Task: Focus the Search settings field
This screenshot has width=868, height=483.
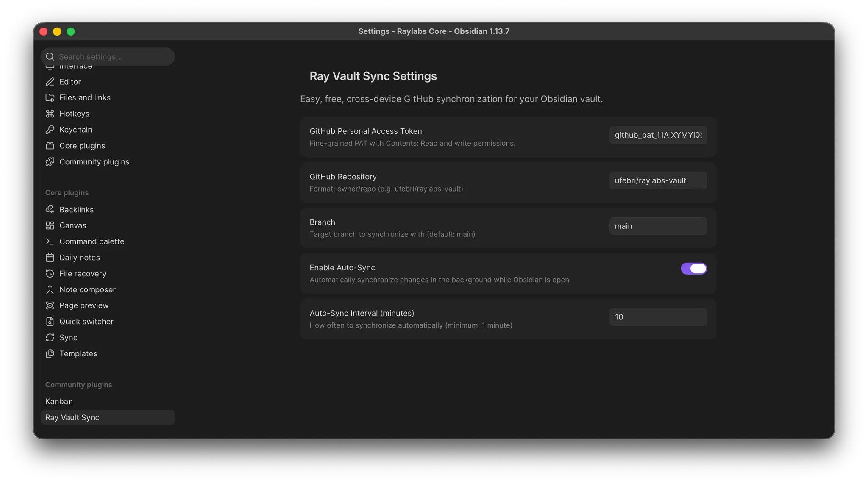Action: click(x=108, y=57)
